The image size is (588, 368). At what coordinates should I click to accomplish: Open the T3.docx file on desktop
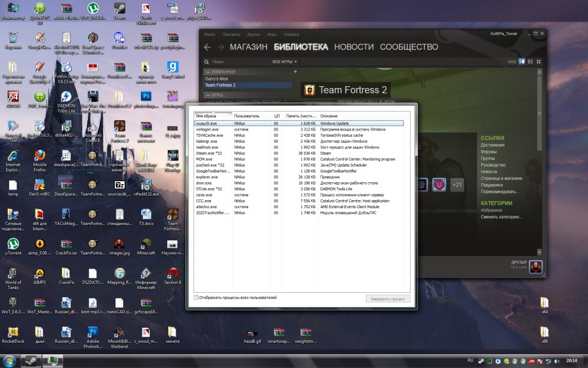(146, 217)
